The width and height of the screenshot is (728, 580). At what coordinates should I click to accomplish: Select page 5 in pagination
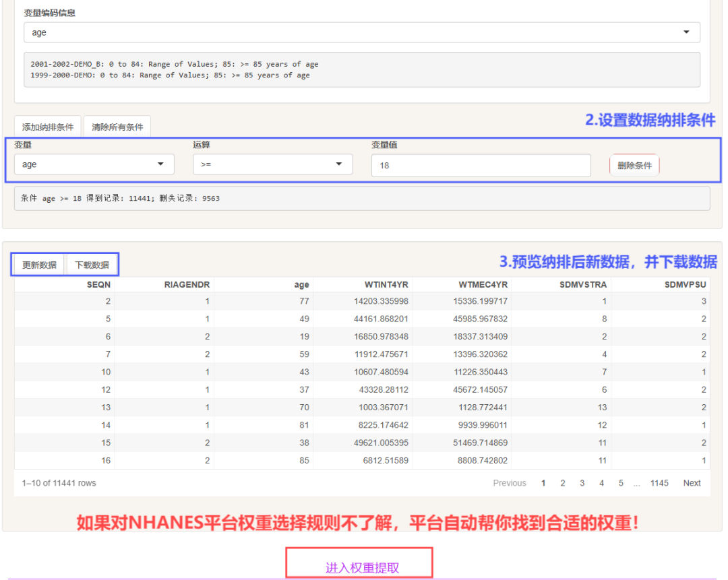click(x=620, y=483)
